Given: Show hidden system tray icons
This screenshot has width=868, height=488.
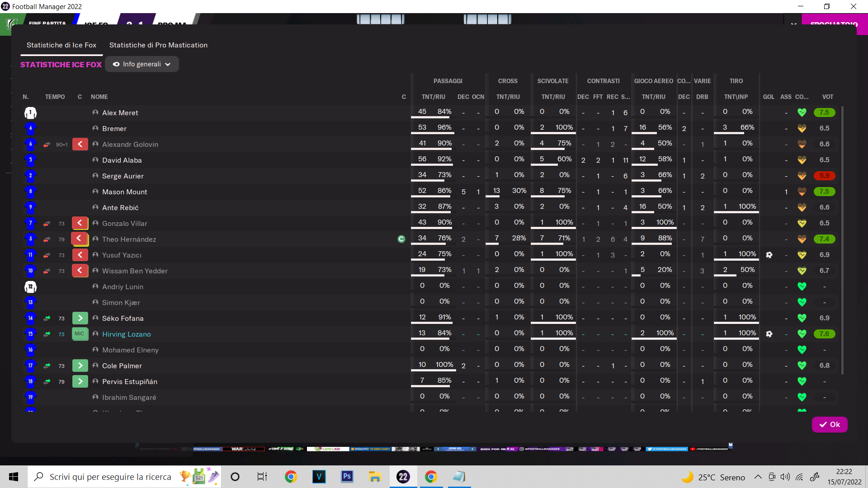Looking at the screenshot, I should [x=758, y=477].
